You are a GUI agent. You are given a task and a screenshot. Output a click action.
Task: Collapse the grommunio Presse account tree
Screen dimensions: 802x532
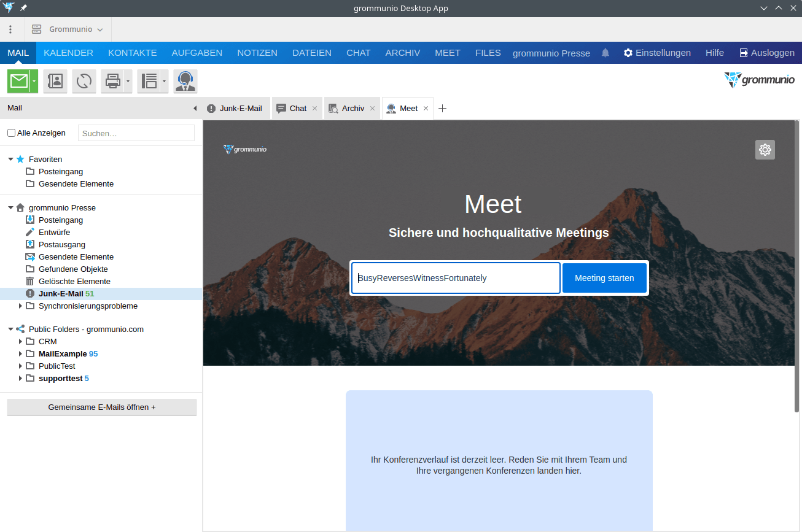coord(10,207)
